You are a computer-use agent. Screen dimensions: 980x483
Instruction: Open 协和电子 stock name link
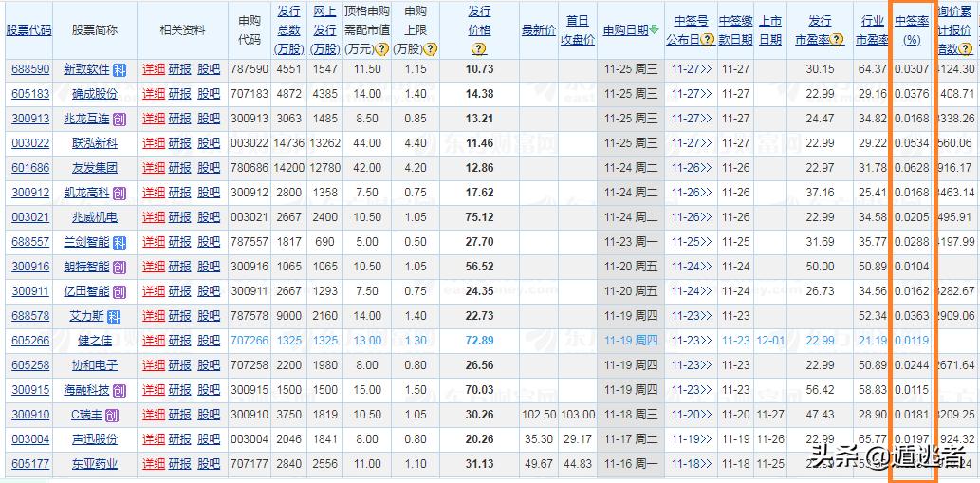(94, 366)
